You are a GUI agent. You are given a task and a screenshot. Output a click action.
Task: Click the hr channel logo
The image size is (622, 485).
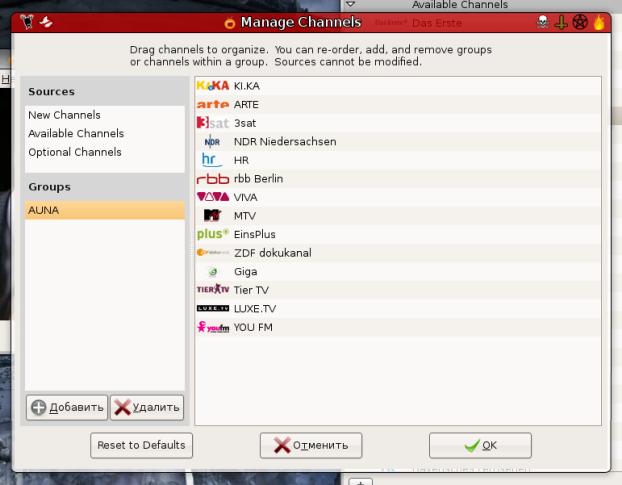click(x=212, y=160)
